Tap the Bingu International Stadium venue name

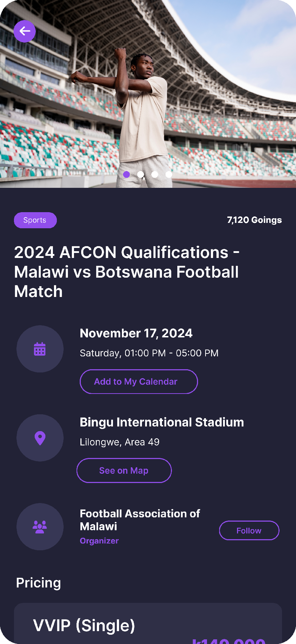tap(162, 422)
